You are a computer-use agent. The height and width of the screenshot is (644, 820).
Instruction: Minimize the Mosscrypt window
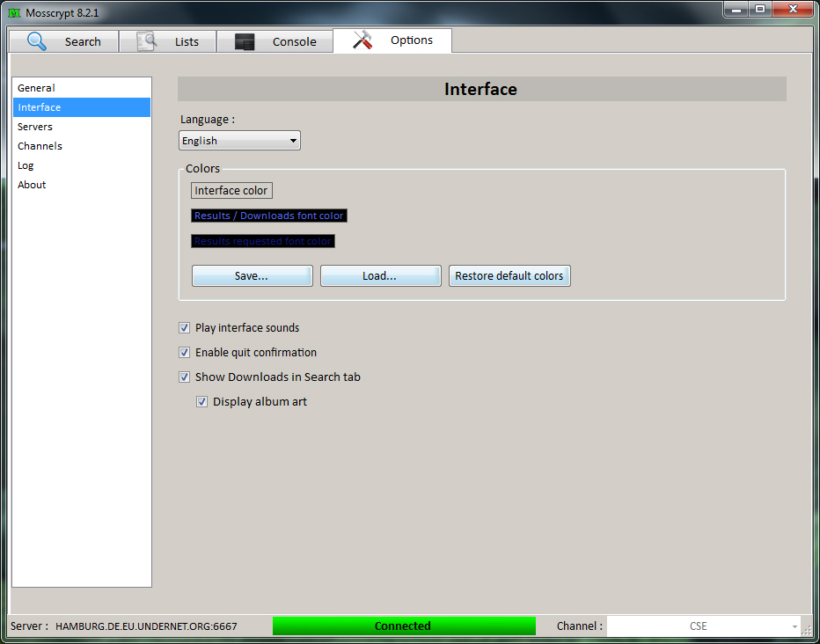(x=736, y=9)
